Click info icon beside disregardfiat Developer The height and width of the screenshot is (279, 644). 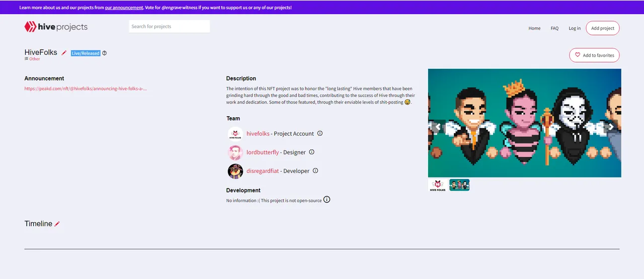315,170
